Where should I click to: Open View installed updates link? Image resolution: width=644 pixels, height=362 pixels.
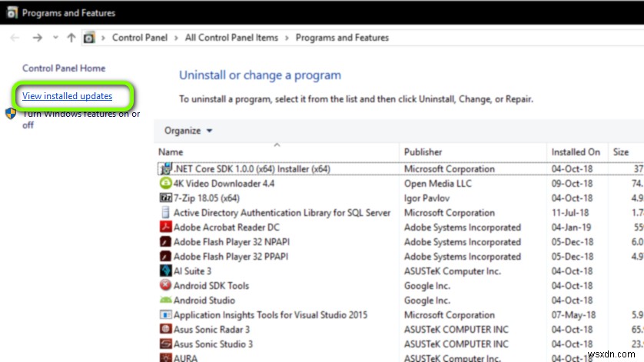coord(67,96)
